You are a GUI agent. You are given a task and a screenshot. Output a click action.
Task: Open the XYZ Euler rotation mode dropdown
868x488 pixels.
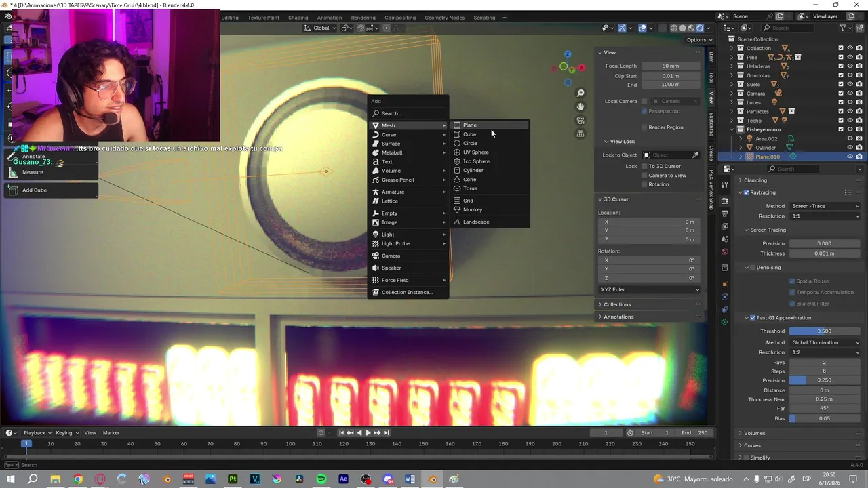[x=650, y=289]
